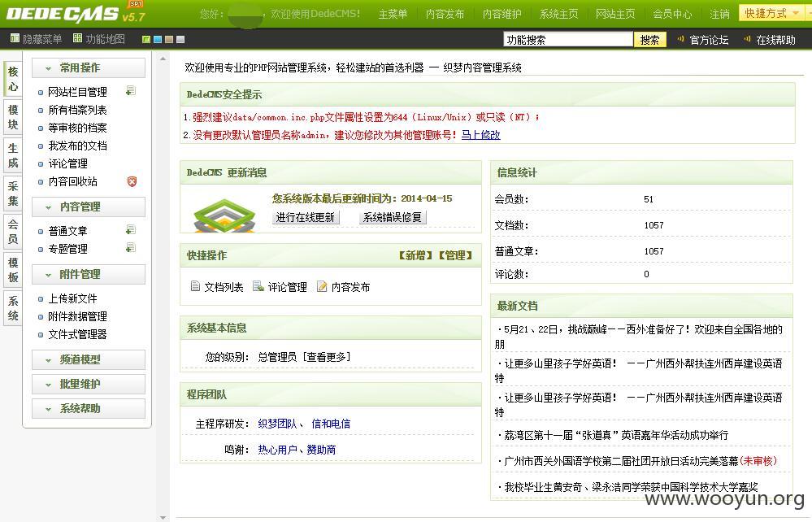The height and width of the screenshot is (522, 812).
Task: Open 热心用户 link
Action: point(277,450)
